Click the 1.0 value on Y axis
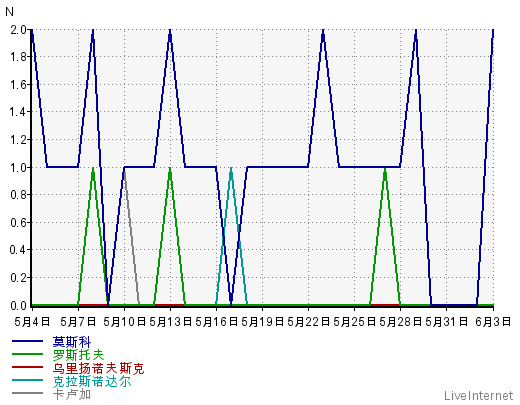Image resolution: width=520 pixels, height=405 pixels. (x=18, y=167)
